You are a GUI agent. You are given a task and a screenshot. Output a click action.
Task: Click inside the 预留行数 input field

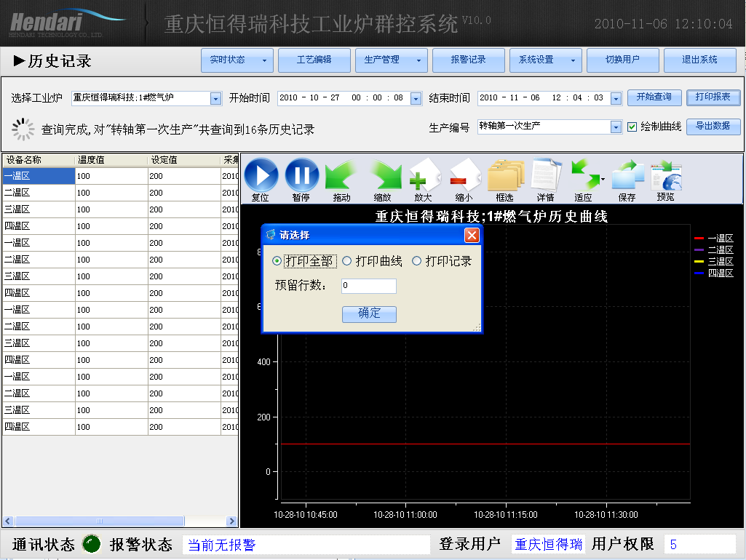coord(368,286)
